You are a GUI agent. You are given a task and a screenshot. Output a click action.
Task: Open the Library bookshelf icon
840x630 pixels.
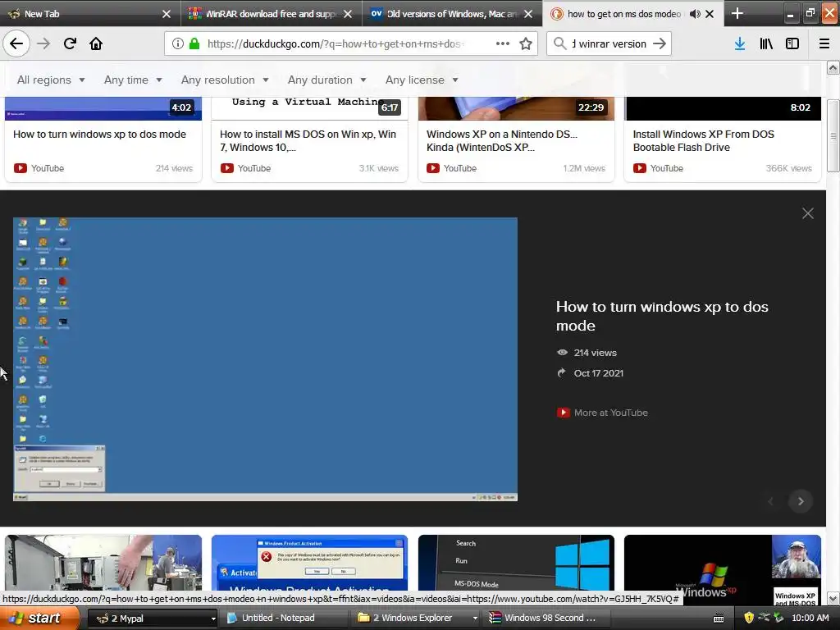pyautogui.click(x=766, y=43)
